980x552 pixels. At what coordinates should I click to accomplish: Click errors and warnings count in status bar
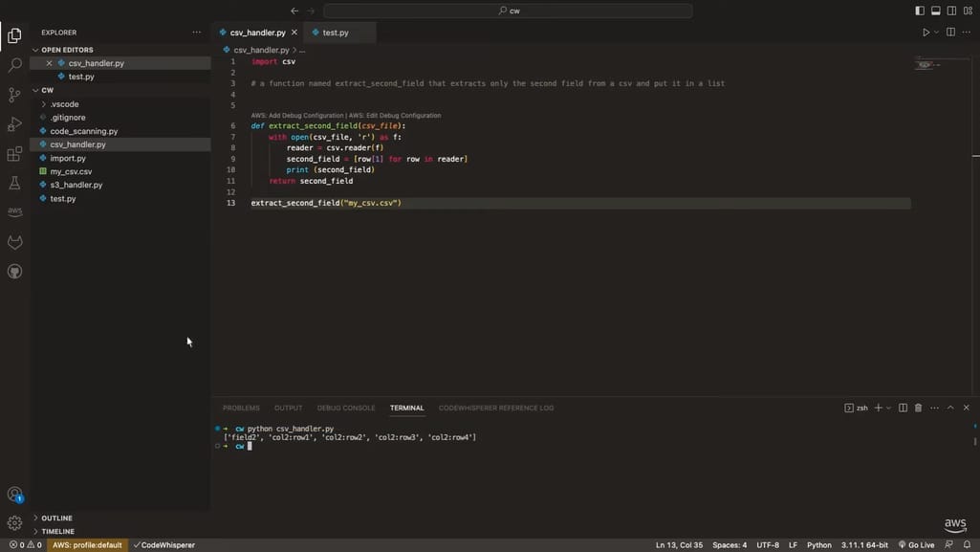[x=26, y=545]
